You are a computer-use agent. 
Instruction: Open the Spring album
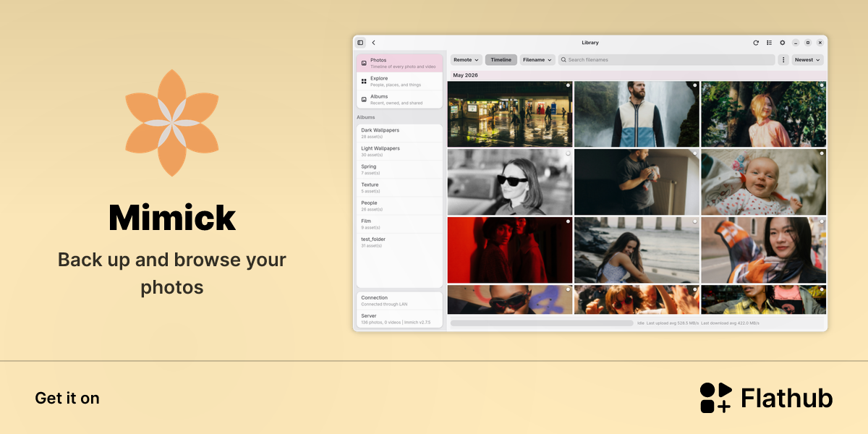click(x=399, y=169)
